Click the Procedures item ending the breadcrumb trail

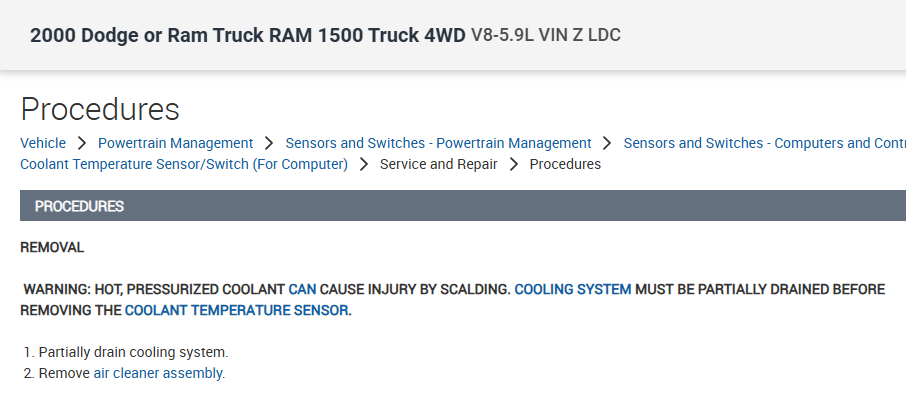565,164
